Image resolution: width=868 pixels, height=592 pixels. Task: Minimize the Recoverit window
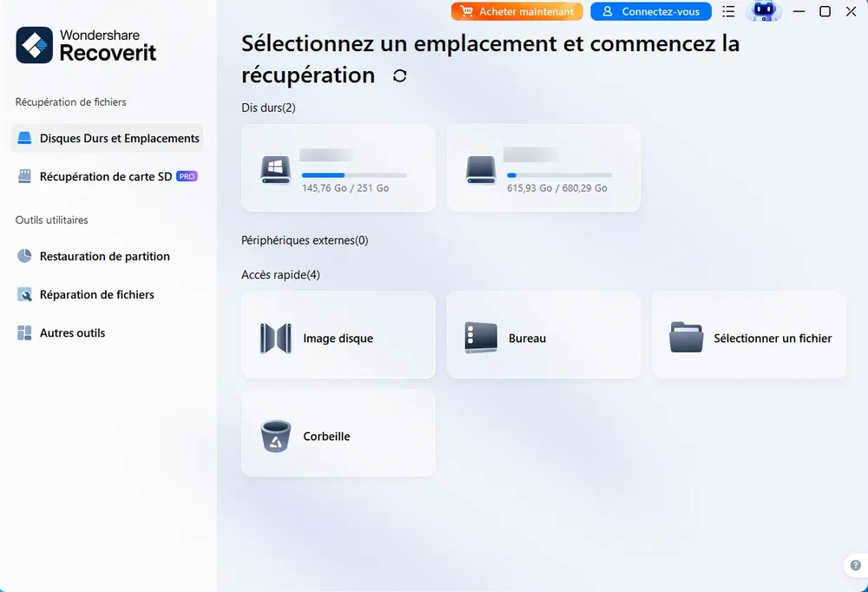pyautogui.click(x=799, y=11)
